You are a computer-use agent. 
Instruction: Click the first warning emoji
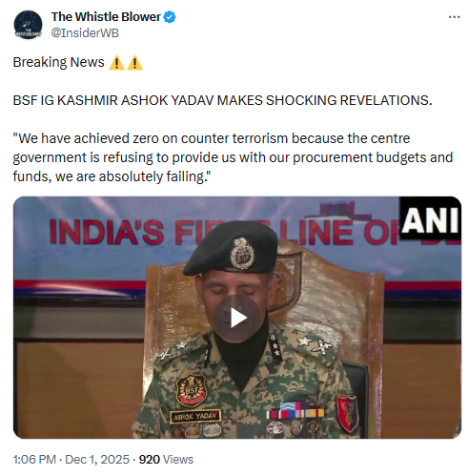pos(116,62)
